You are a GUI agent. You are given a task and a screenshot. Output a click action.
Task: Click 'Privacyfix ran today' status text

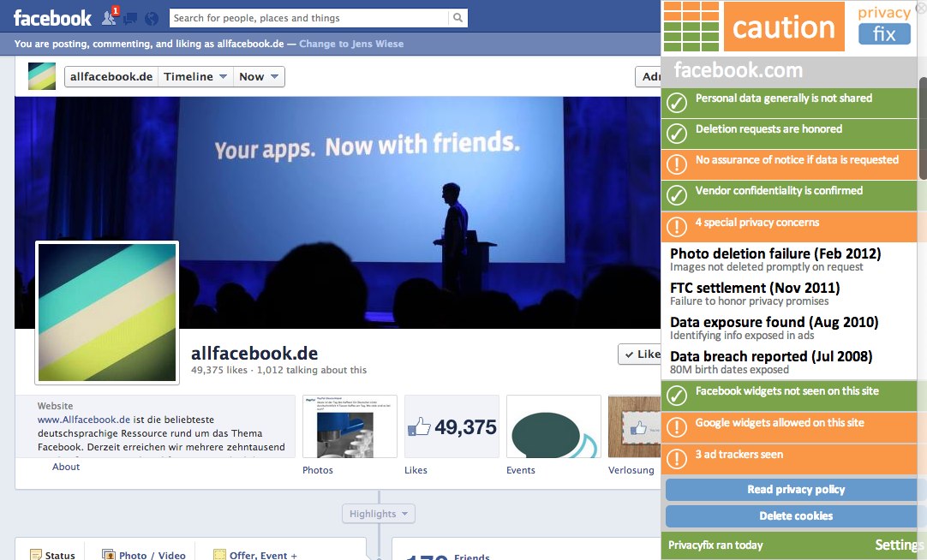tap(715, 545)
